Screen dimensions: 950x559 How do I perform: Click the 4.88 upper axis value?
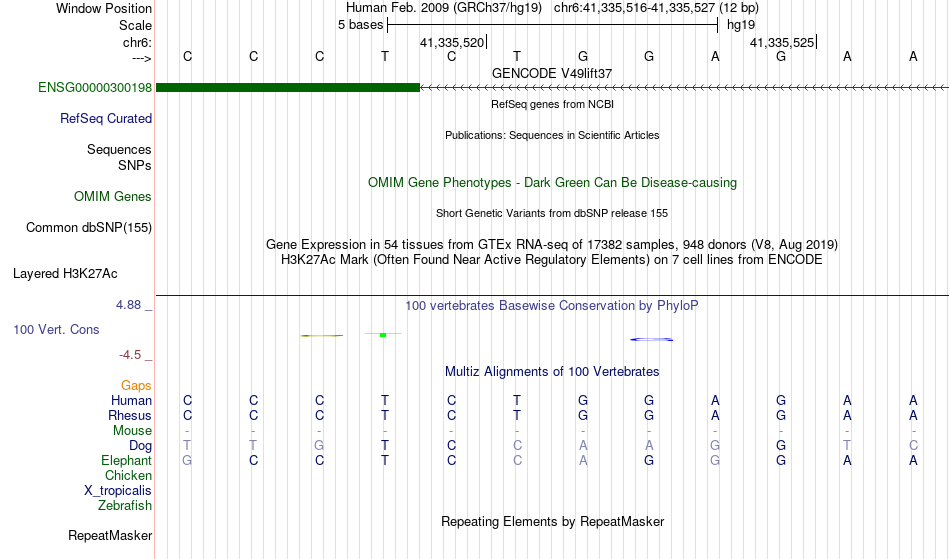[128, 305]
